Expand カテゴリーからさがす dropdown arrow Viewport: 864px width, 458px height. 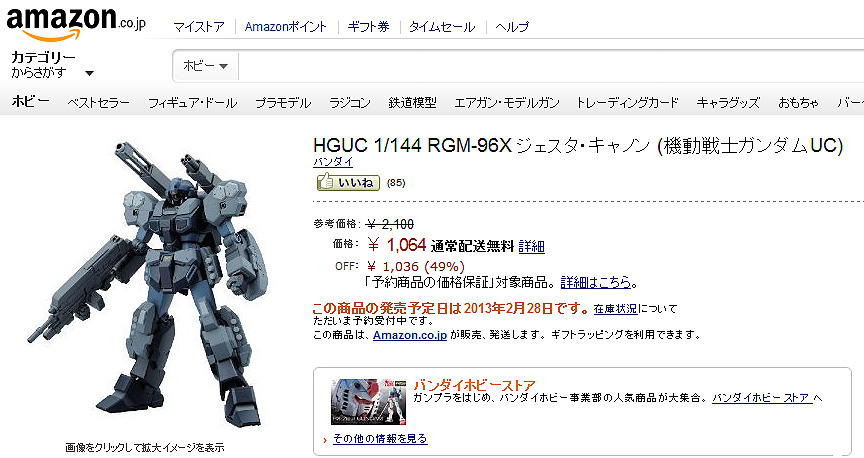click(89, 73)
